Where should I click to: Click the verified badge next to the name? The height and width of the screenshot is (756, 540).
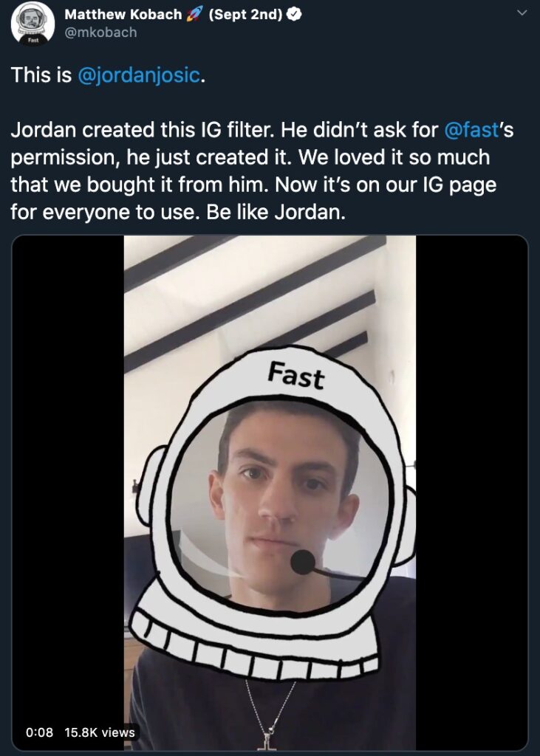[x=294, y=15]
